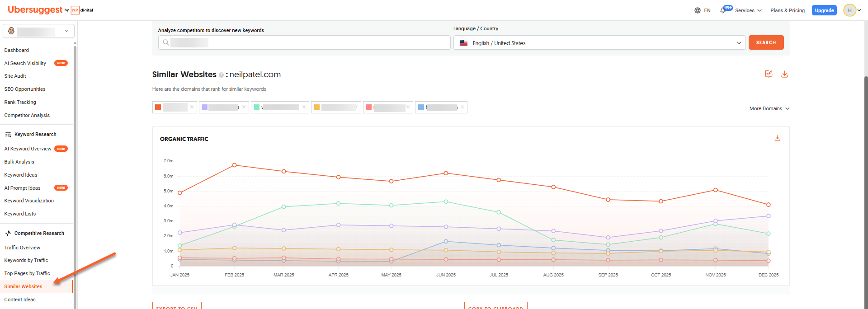Screen dimensions: 868x309
Task: Click the ORGANIC TRAFFIC heading
Action: tap(184, 139)
